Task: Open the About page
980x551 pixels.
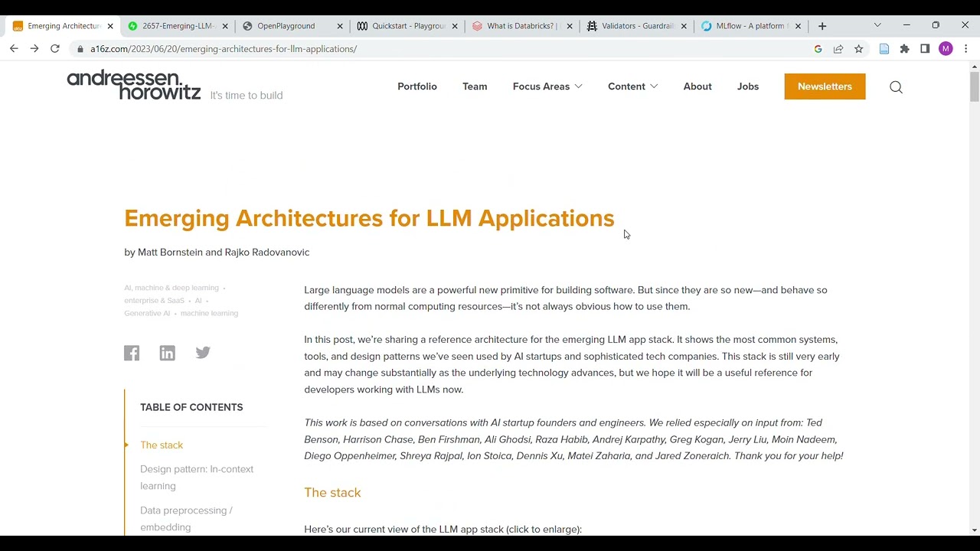Action: pos(697,86)
